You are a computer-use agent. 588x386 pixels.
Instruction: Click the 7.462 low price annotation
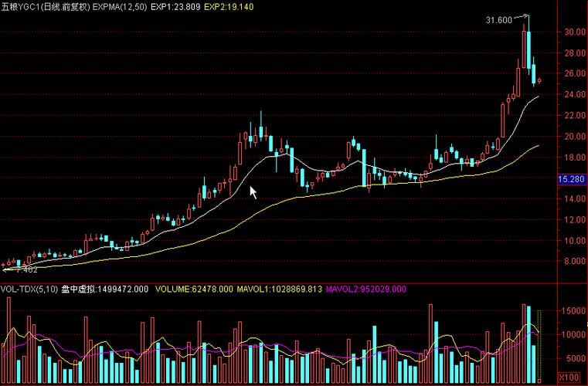[25, 270]
